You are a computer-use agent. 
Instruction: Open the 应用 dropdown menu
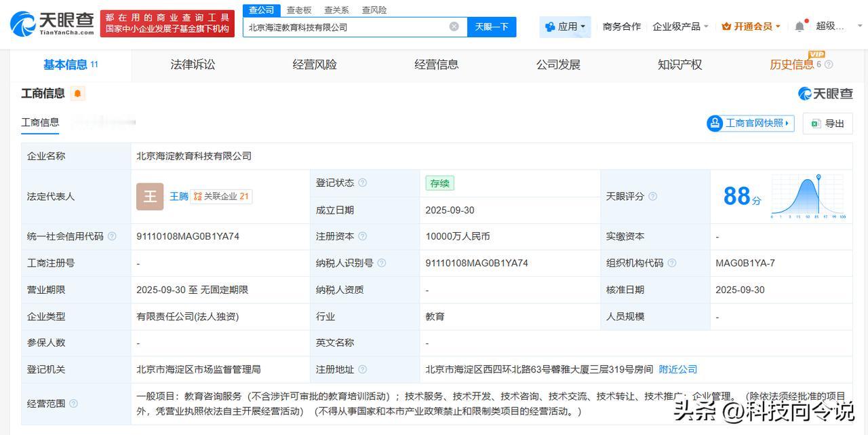(566, 26)
